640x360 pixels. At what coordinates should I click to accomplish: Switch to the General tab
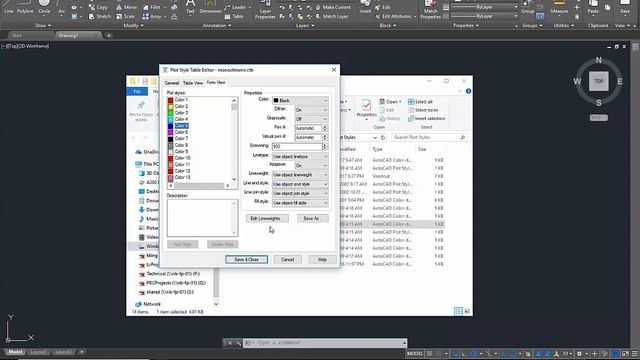pyautogui.click(x=172, y=83)
